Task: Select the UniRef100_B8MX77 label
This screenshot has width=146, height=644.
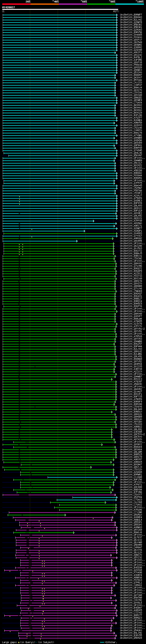Action: click(131, 615)
